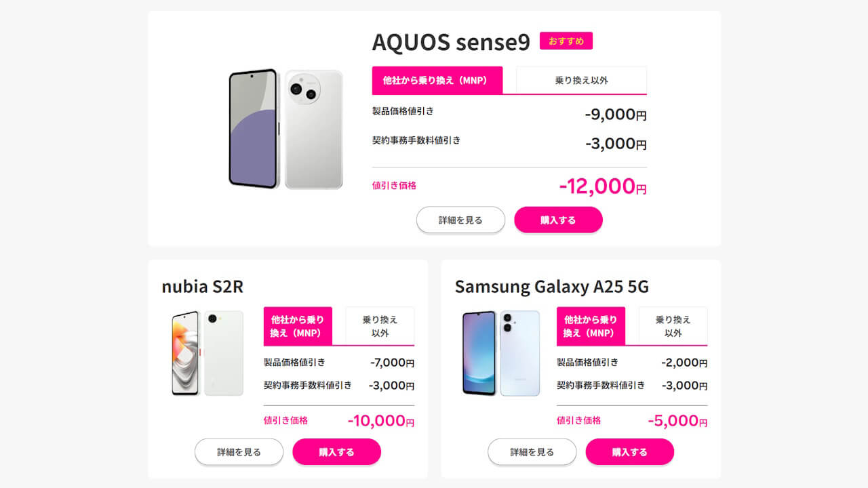This screenshot has height=488, width=868.
Task: Click 購入する for AQUOS sense9
Action: pos(558,220)
